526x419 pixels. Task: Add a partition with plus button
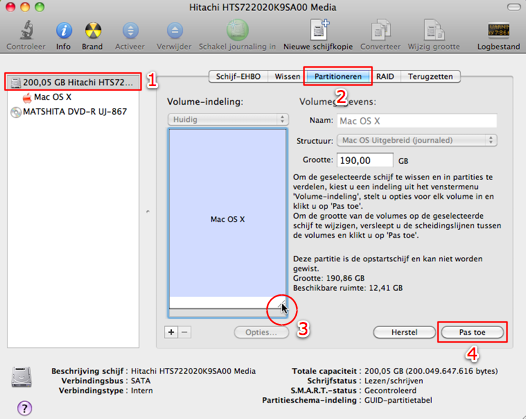(171, 332)
